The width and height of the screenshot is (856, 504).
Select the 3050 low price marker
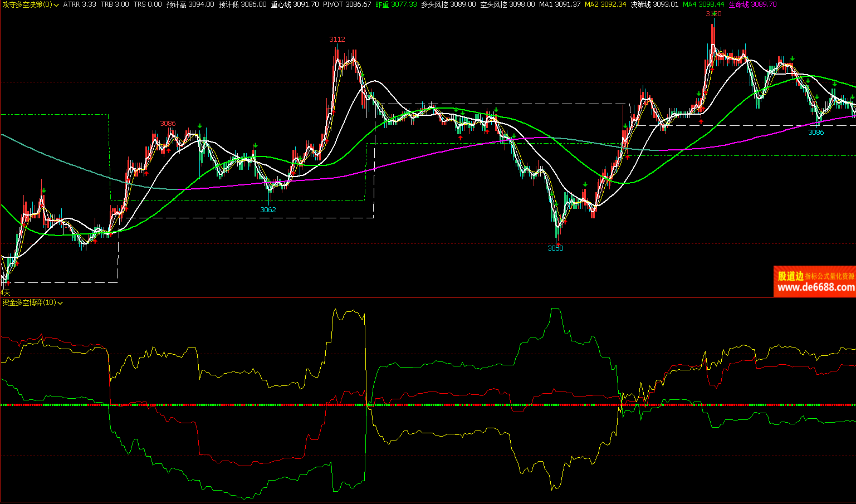555,248
